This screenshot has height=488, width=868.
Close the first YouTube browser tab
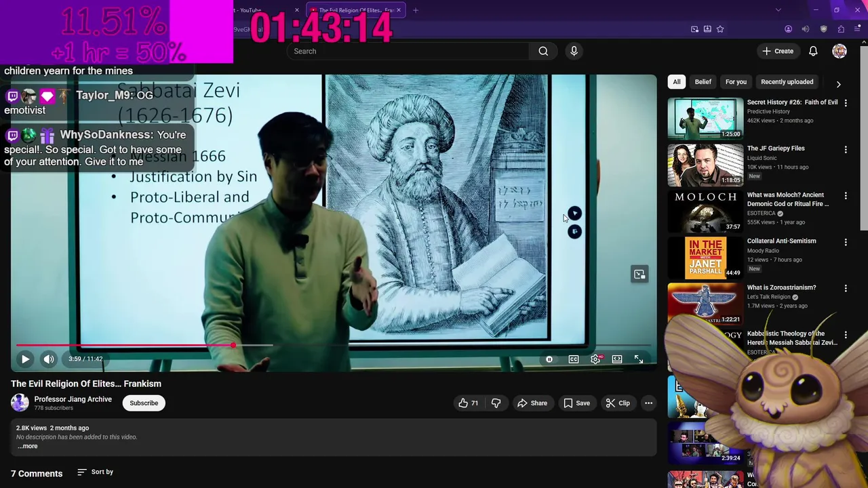296,10
